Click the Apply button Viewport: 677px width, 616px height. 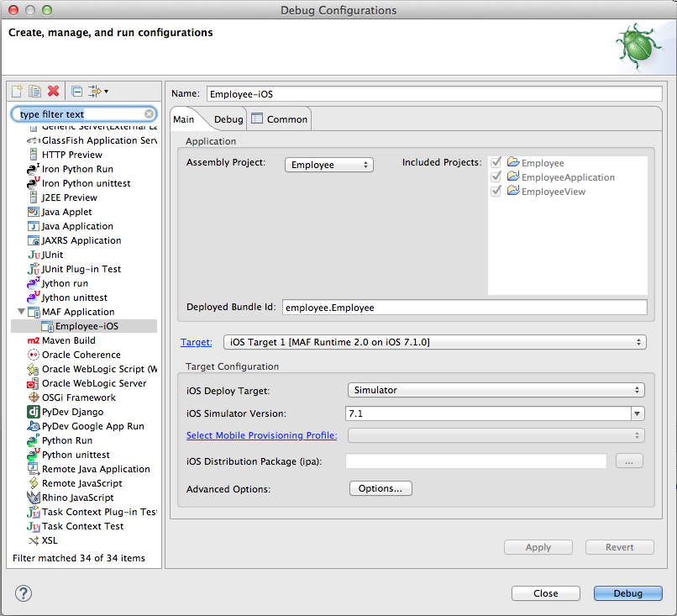pos(538,547)
